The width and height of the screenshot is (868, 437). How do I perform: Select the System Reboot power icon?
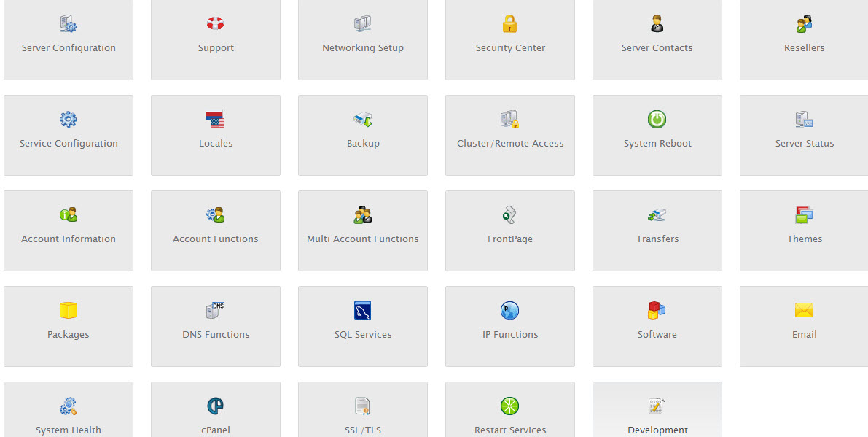tap(657, 120)
